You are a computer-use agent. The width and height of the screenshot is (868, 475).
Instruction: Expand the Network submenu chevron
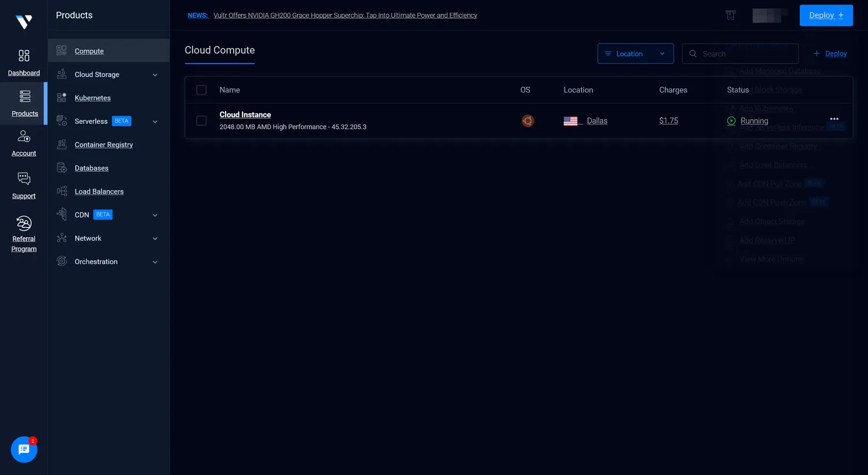tap(155, 239)
